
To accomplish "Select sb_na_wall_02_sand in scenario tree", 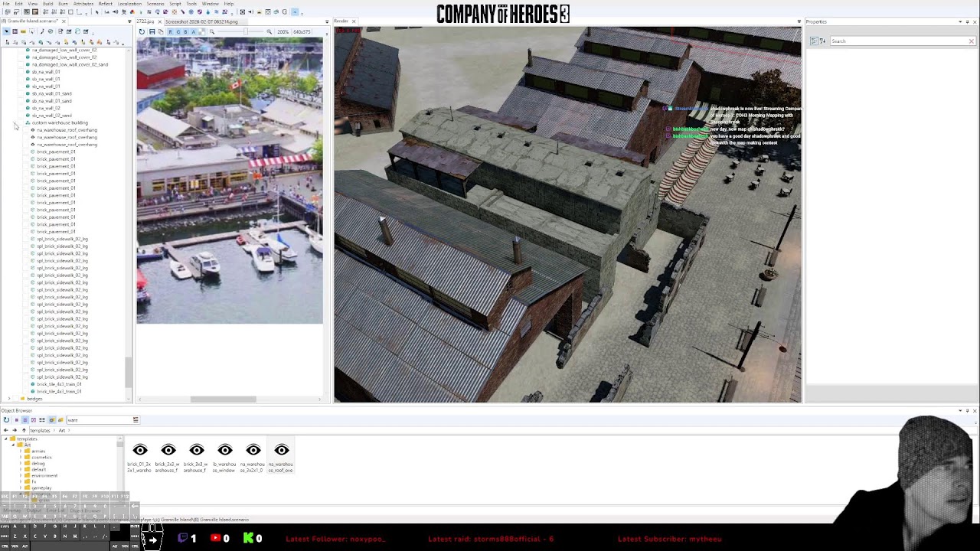I will point(52,115).
